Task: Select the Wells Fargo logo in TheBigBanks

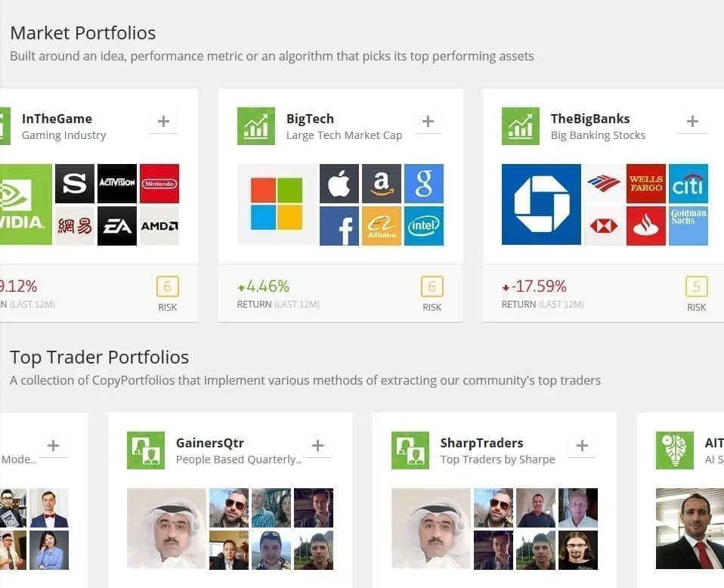Action: (x=644, y=183)
